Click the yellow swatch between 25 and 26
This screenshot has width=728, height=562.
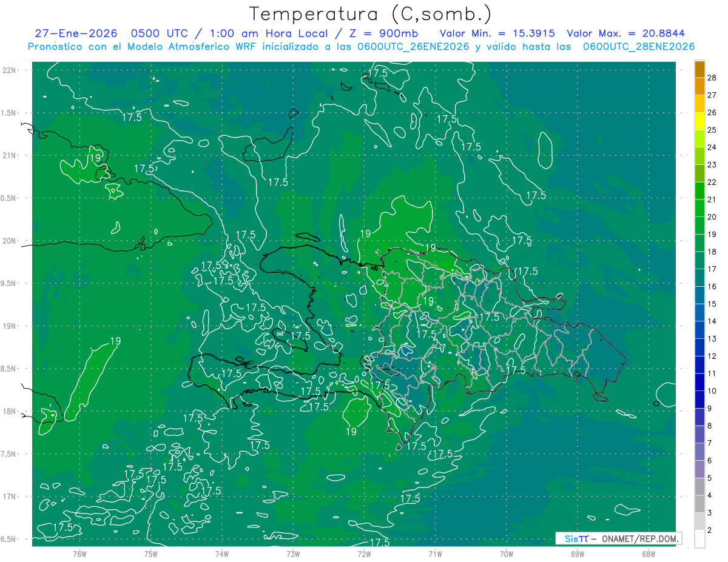[699, 121]
